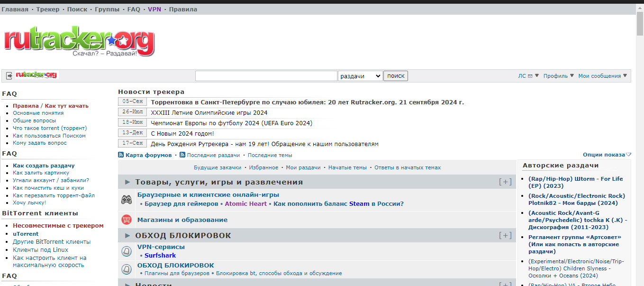The height and width of the screenshot is (286, 644).
Task: Open Клиенты под Linux link
Action: click(x=41, y=250)
